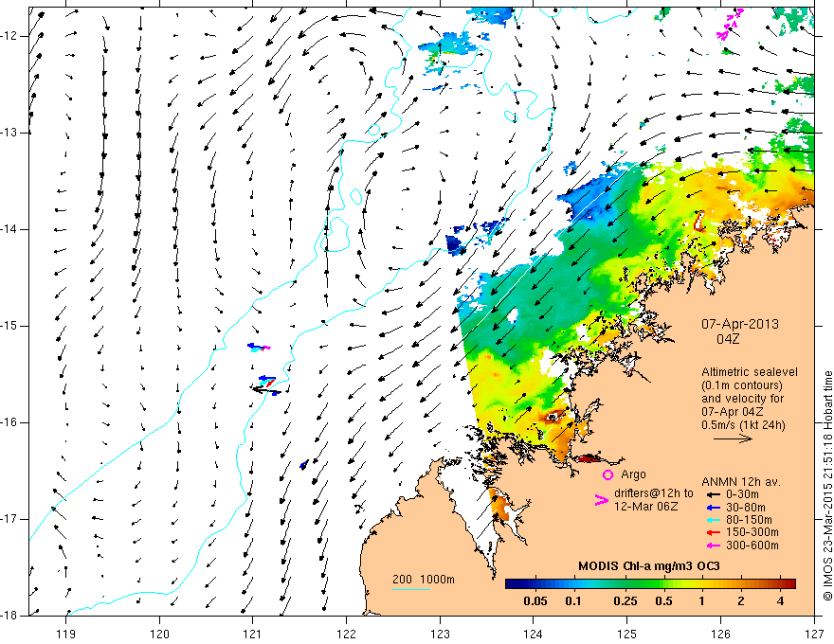
Task: Click the '119' longitude axis label
Action: 66,635
